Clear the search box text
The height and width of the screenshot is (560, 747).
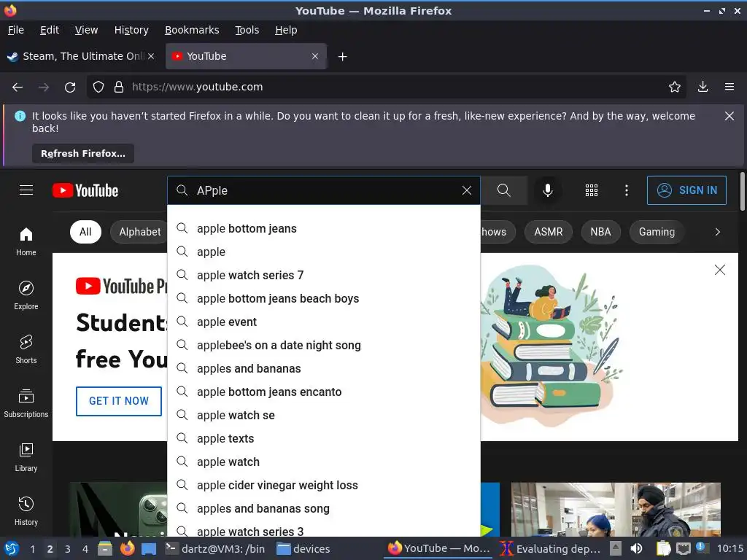click(467, 190)
